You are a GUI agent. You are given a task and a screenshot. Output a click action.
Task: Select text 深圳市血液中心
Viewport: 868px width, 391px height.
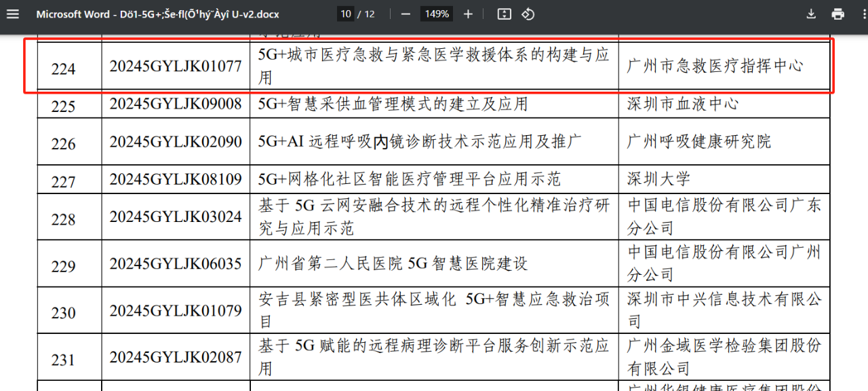click(683, 104)
